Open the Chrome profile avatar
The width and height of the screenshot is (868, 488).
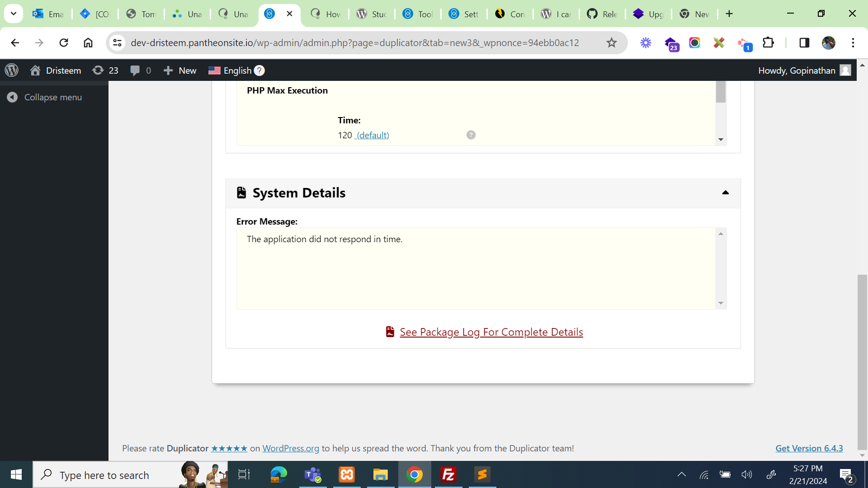point(829,42)
